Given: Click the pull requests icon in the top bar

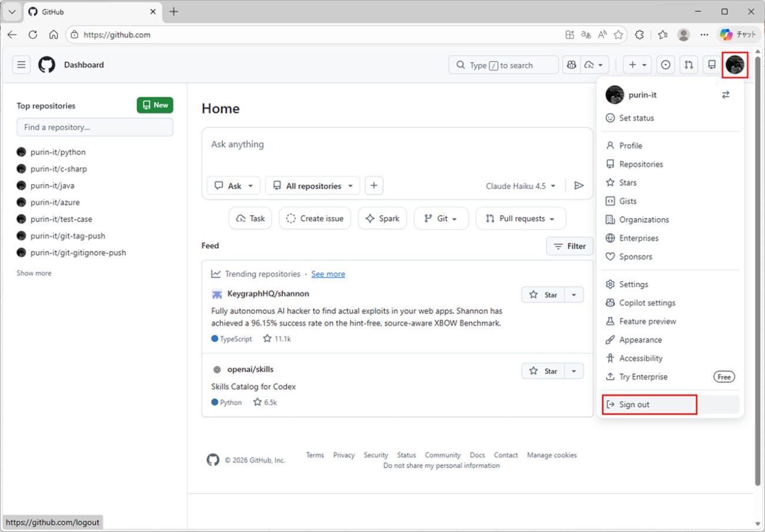Looking at the screenshot, I should (x=688, y=65).
